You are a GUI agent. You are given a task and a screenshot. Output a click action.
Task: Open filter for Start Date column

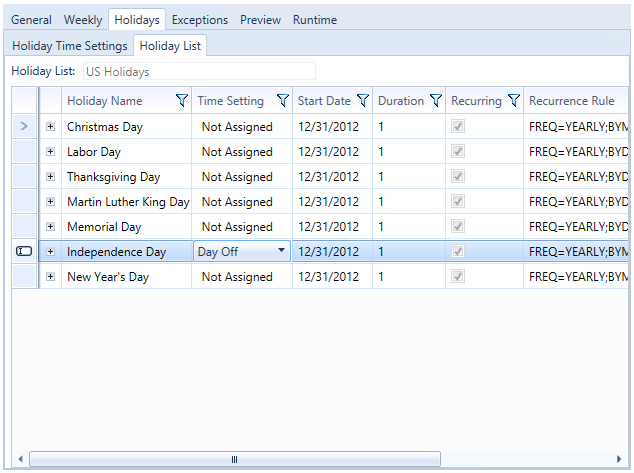[x=362, y=101]
